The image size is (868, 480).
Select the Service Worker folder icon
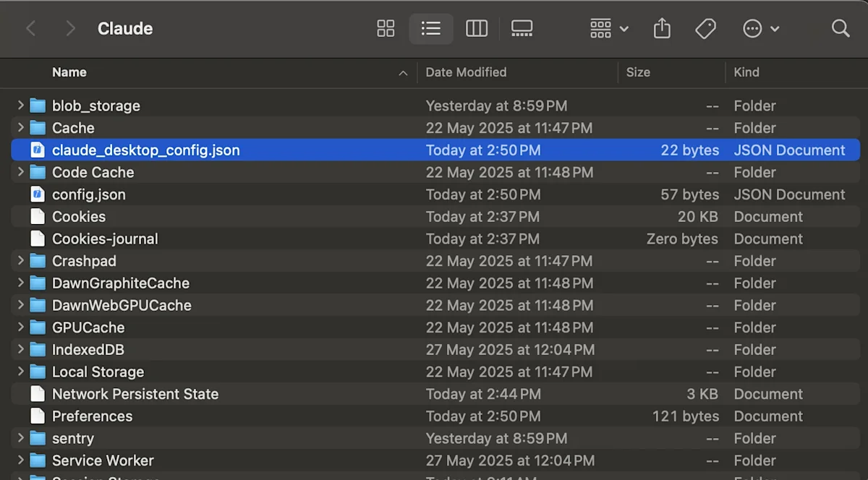tap(38, 460)
